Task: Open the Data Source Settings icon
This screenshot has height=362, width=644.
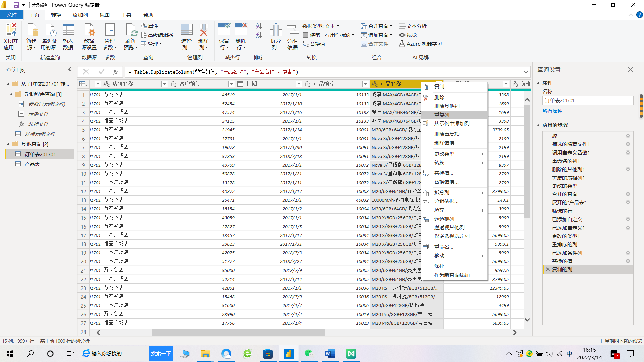Action: tap(89, 30)
